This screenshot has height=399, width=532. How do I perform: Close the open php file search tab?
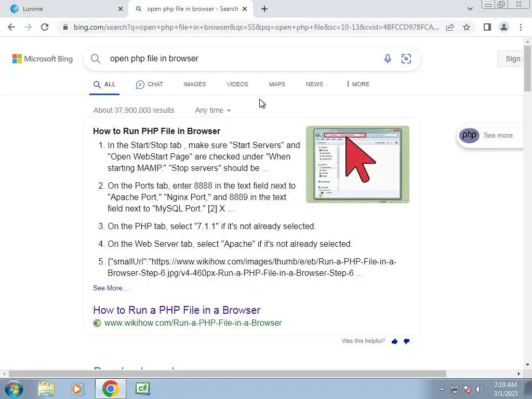point(245,9)
